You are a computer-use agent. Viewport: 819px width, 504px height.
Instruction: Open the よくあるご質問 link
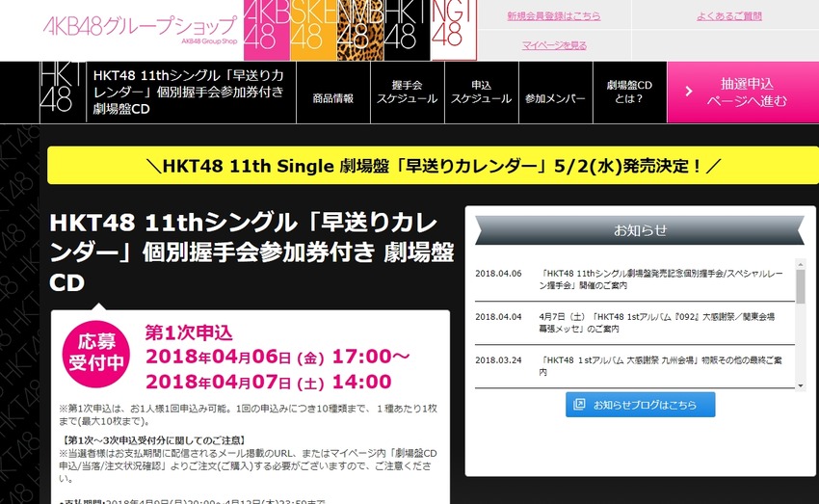point(729,16)
